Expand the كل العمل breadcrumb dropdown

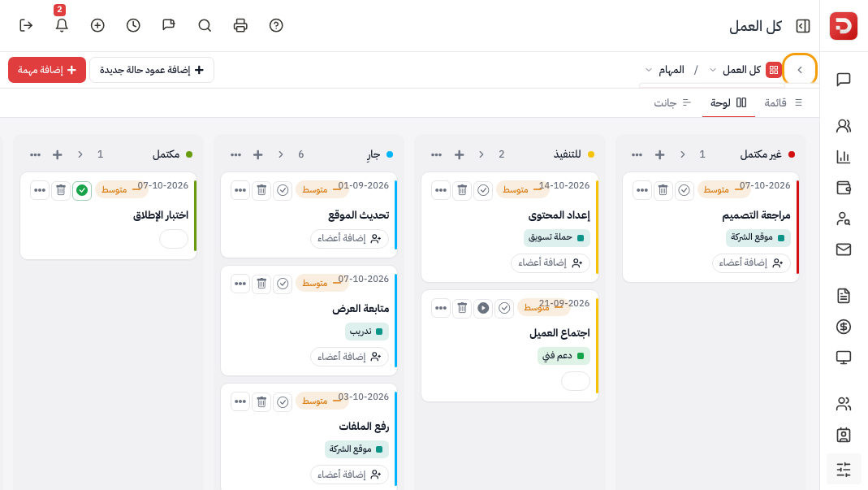point(713,70)
